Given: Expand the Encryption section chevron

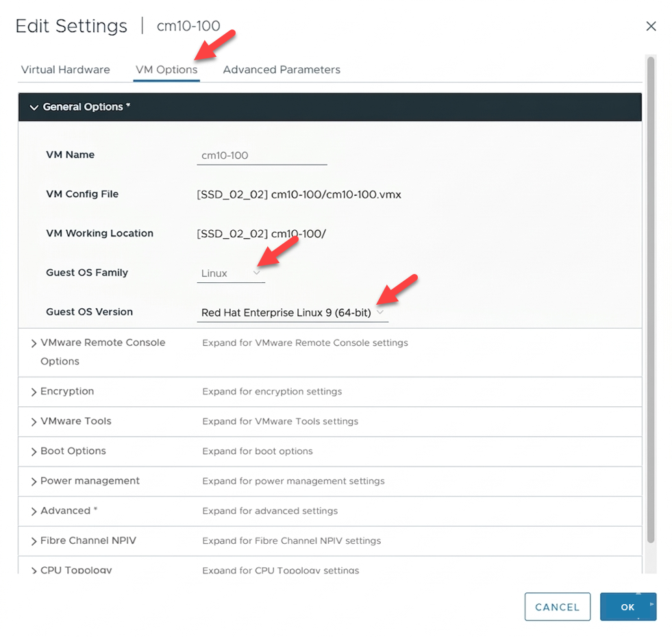Looking at the screenshot, I should point(34,392).
